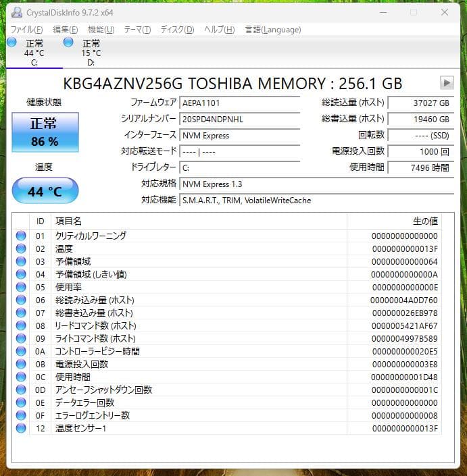
Task: Click the status orb on row 05 使用率
Action: [21, 287]
